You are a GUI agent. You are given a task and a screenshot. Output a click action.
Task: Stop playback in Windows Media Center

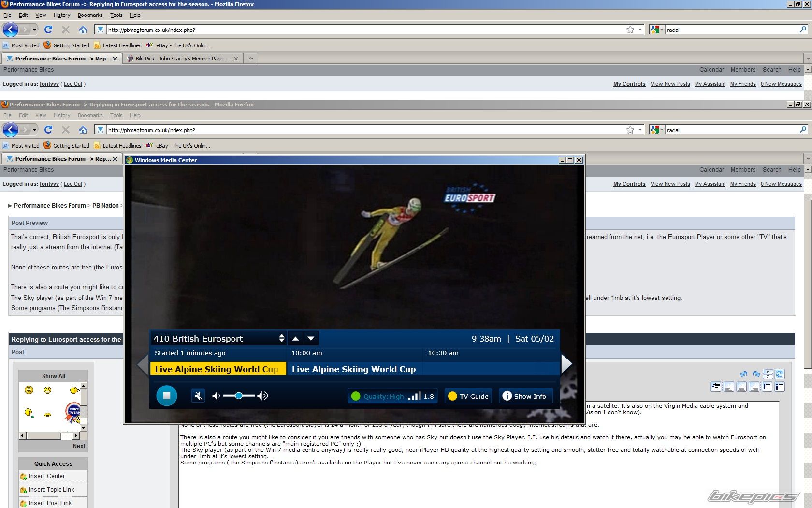pos(167,396)
